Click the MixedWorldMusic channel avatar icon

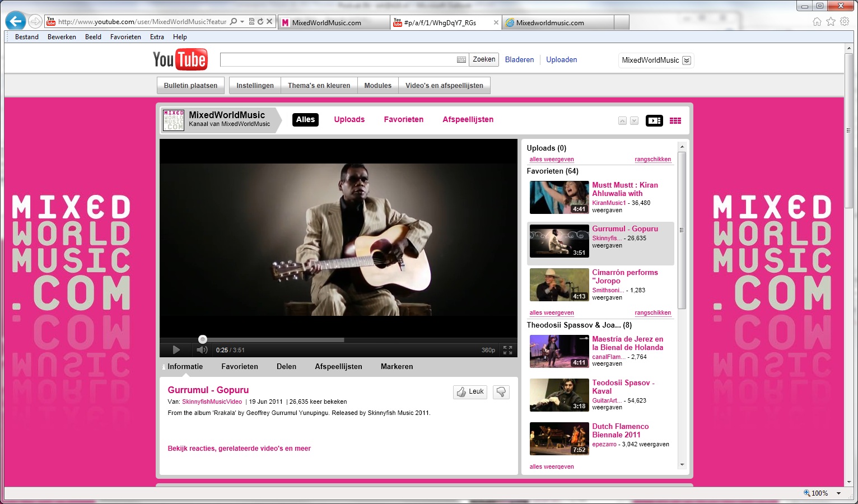174,120
